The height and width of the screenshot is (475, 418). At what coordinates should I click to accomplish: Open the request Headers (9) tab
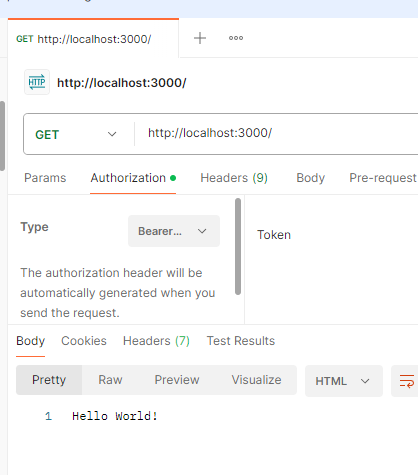[x=234, y=178]
